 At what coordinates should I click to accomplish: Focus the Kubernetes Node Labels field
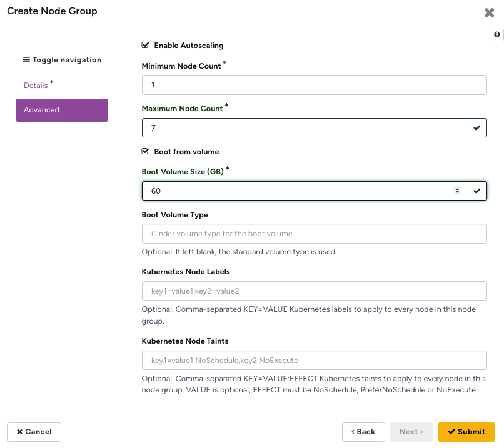click(x=314, y=291)
